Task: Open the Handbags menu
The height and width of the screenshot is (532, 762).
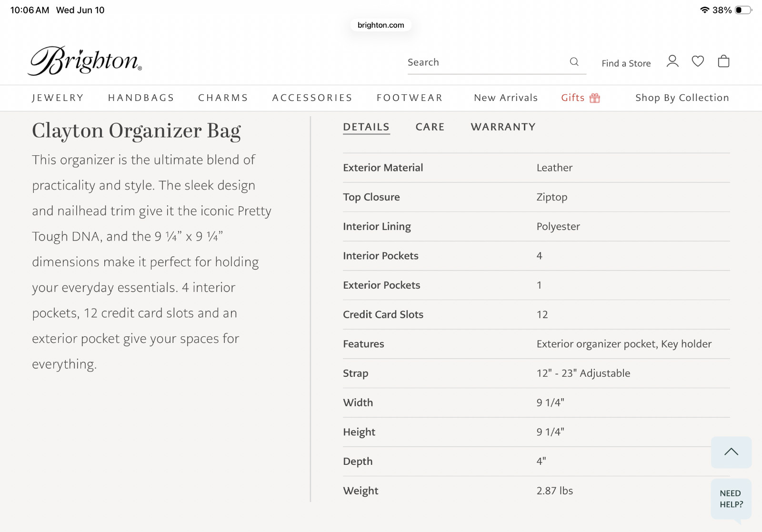Action: coord(141,98)
